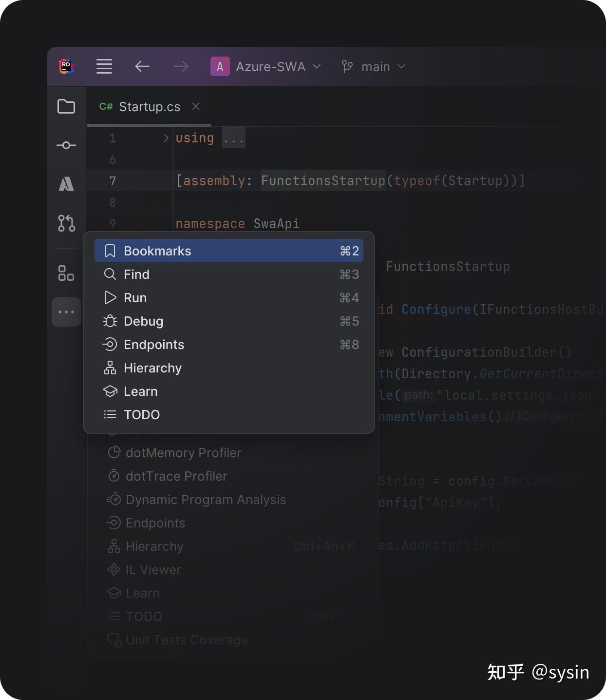
Task: Select the Azure tool window icon
Action: click(x=66, y=184)
